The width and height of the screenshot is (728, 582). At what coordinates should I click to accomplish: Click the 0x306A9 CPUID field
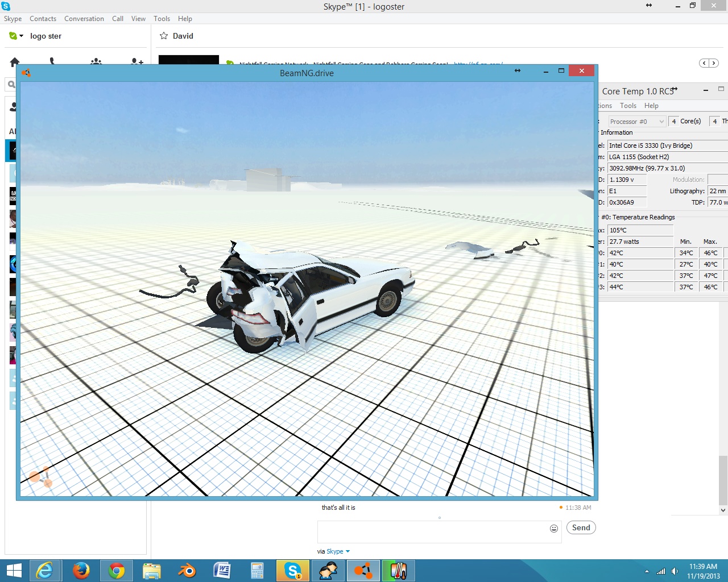pos(627,202)
